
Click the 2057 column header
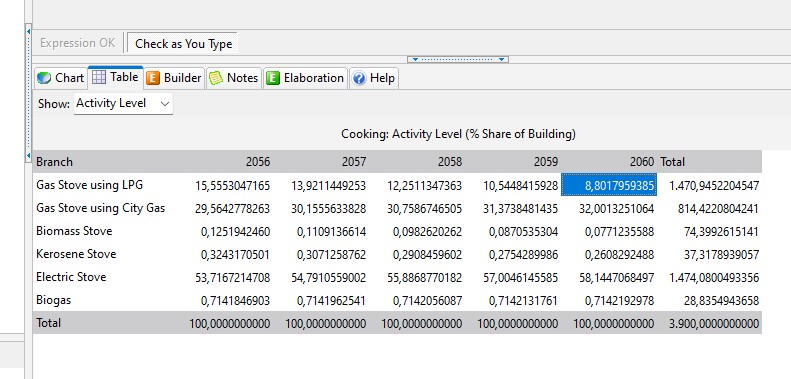354,162
